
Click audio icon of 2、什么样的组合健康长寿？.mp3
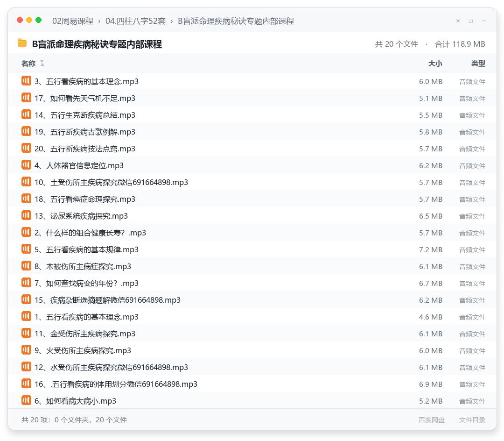[26, 232]
